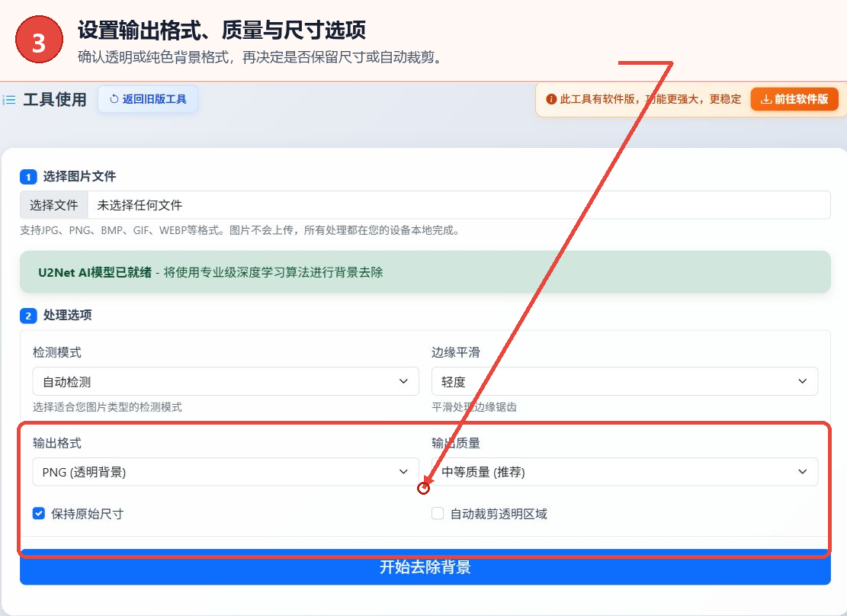Open the 输出质量 dropdown showing 中等质量

click(624, 472)
